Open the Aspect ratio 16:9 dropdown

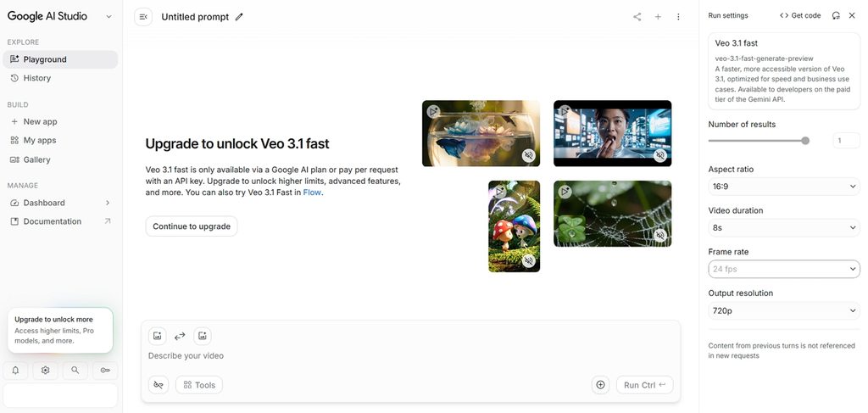(x=784, y=187)
